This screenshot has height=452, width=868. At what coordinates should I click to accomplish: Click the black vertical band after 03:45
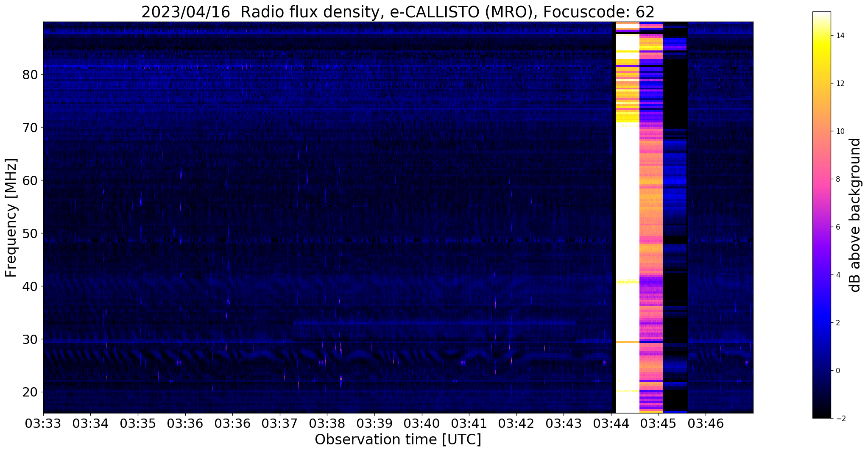675,217
